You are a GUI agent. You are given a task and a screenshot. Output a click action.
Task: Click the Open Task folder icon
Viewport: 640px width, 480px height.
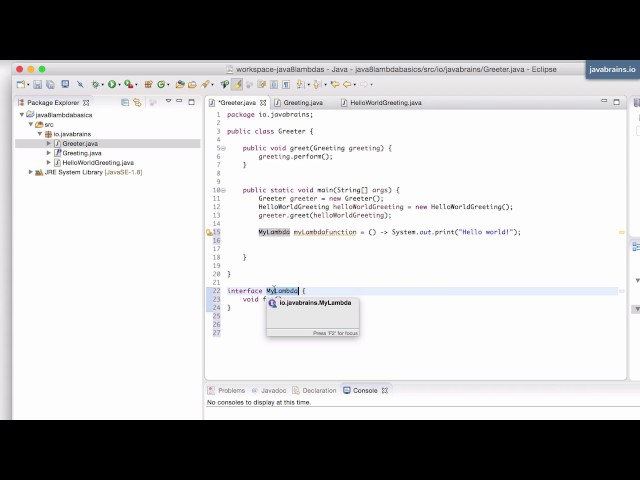pos(192,84)
